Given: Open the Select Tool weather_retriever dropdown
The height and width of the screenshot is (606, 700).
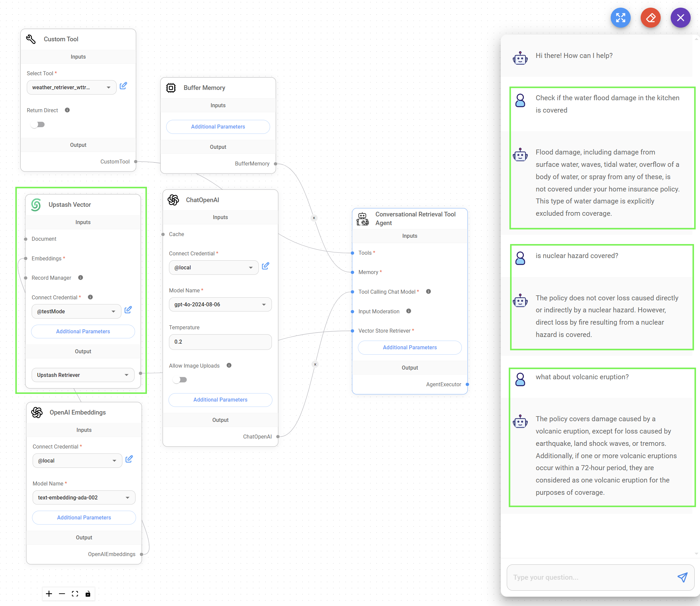Looking at the screenshot, I should pos(71,88).
